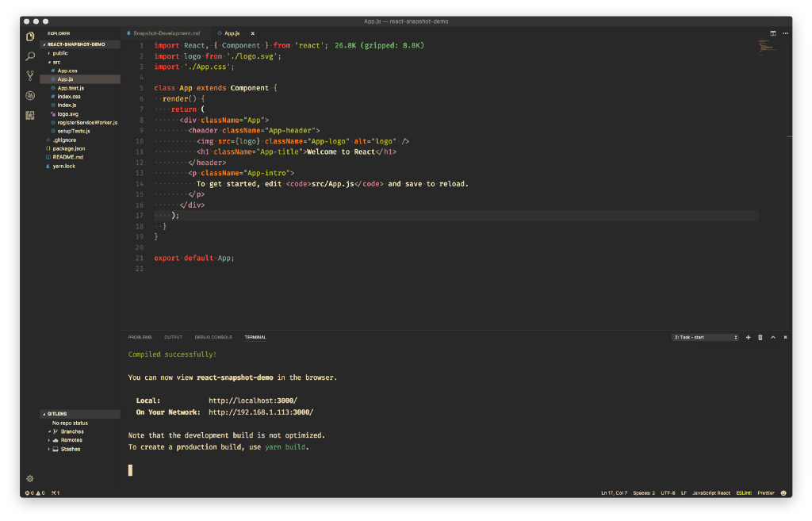
Task: Expand the Branches node in GitLens
Action: 71,431
